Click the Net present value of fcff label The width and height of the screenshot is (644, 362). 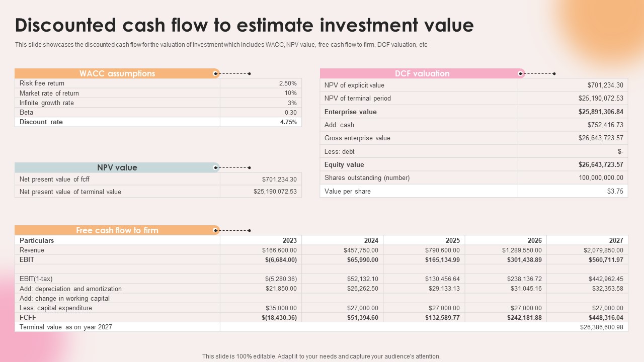tap(54, 179)
